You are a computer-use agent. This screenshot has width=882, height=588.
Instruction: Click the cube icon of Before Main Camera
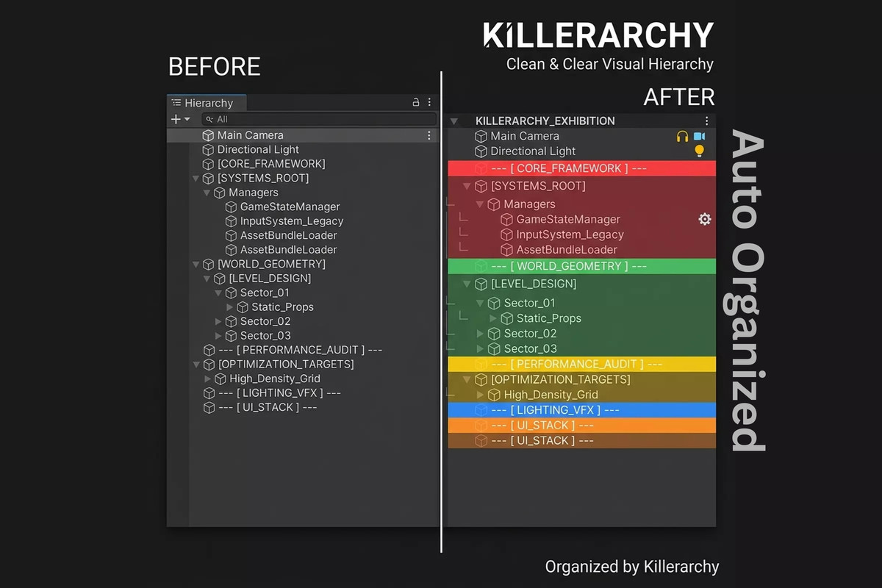tap(208, 135)
